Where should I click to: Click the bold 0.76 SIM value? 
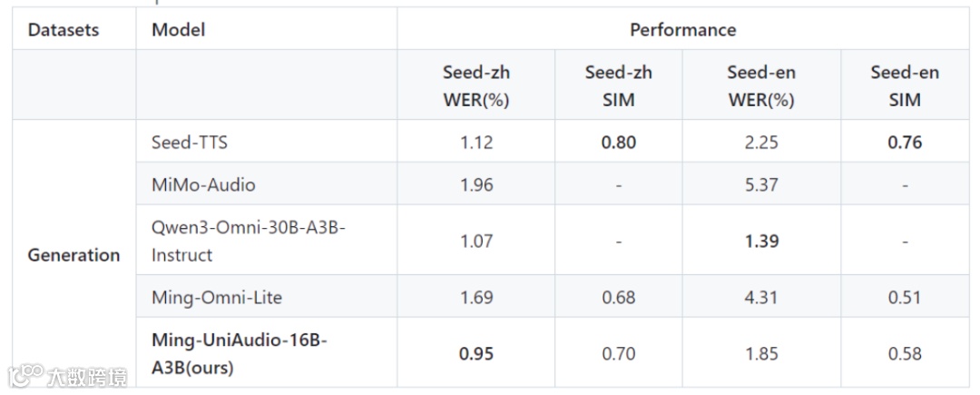pos(905,143)
